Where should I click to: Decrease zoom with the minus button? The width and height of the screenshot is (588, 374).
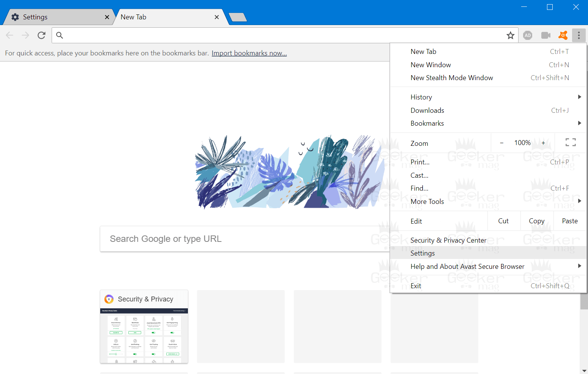point(501,143)
